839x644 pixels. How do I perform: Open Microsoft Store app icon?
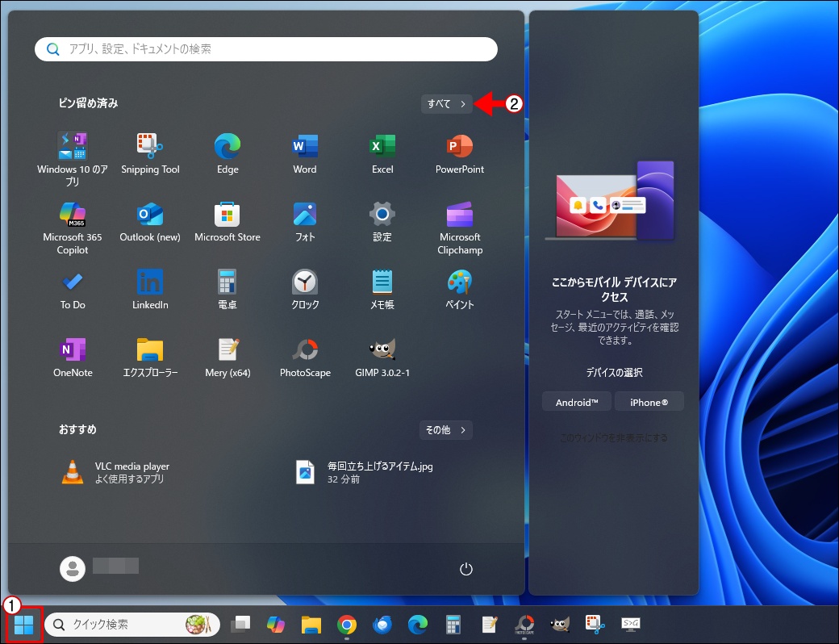pyautogui.click(x=227, y=221)
